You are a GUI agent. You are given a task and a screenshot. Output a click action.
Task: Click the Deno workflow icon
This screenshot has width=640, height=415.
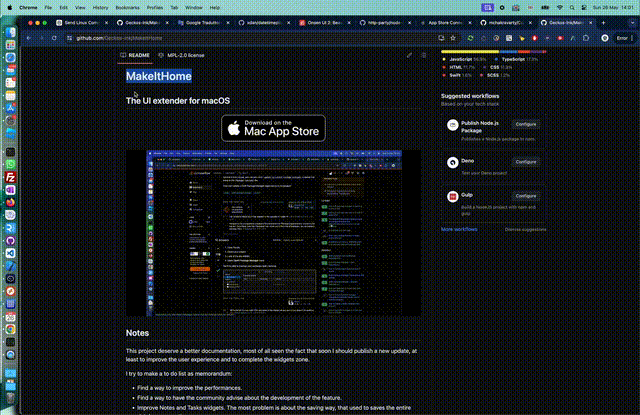point(452,161)
